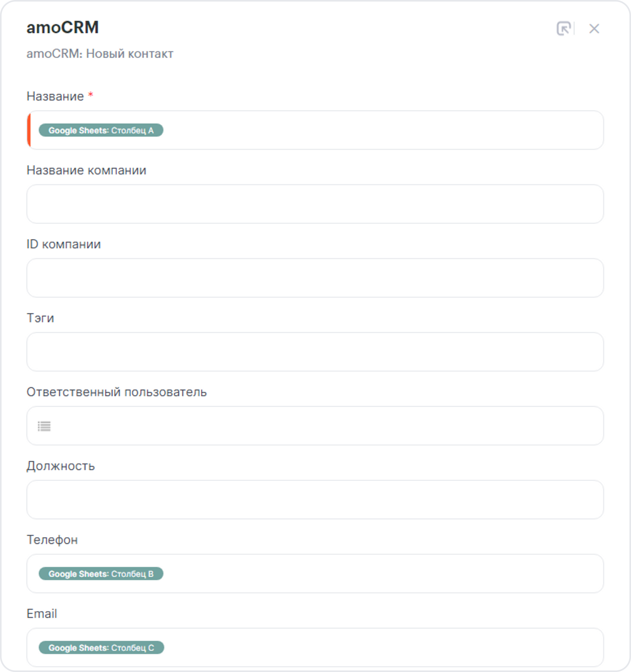
Task: Open the Ответственный пользователь dropdown field
Action: pyautogui.click(x=315, y=426)
